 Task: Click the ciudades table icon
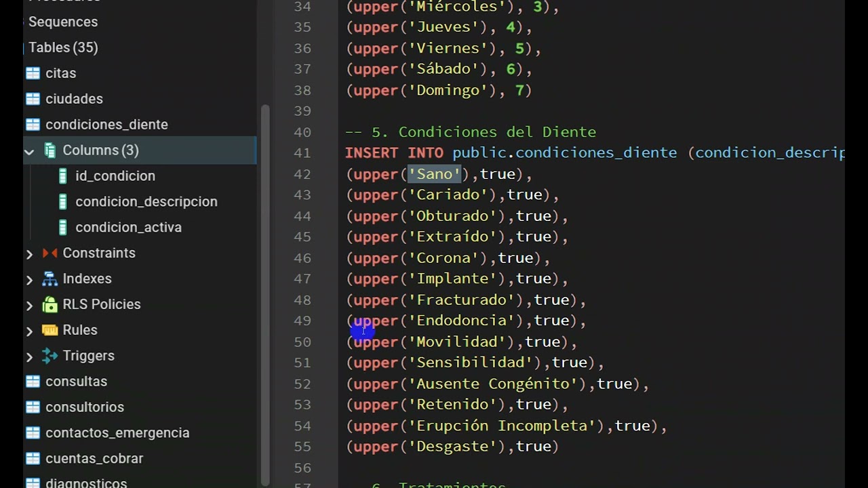33,99
